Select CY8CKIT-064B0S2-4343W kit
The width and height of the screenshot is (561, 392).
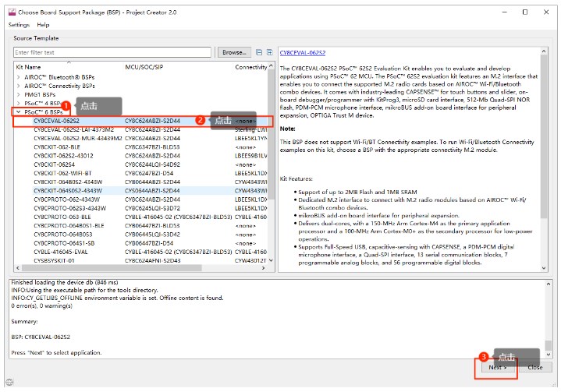(x=68, y=182)
